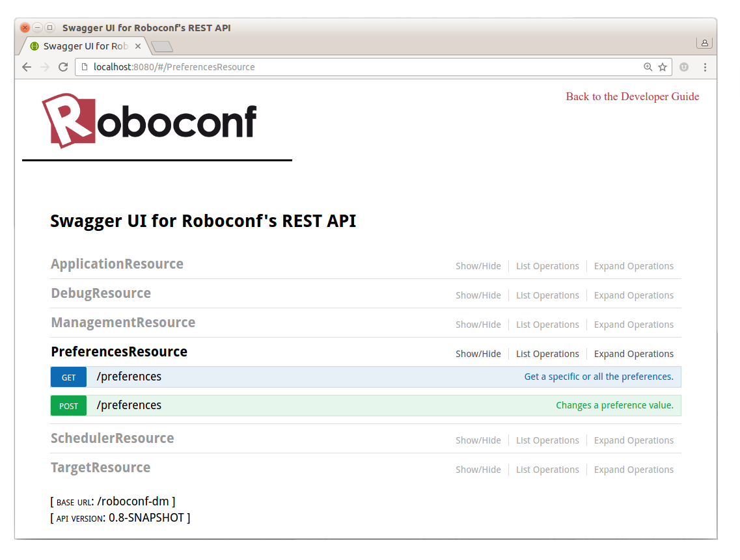The height and width of the screenshot is (560, 740).
Task: Click Expand Operations for SchedulerResource
Action: (633, 440)
